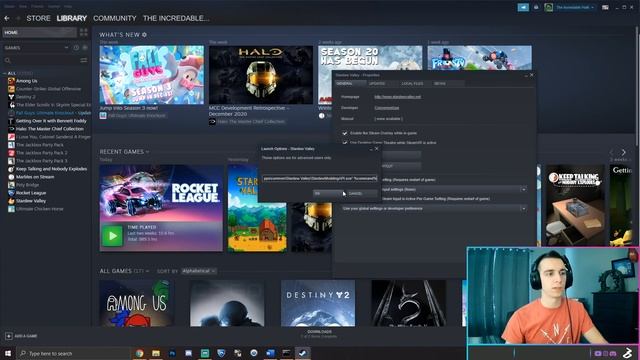Open Big Picture mode icon
The width and height of the screenshot is (640, 360).
(605, 7)
